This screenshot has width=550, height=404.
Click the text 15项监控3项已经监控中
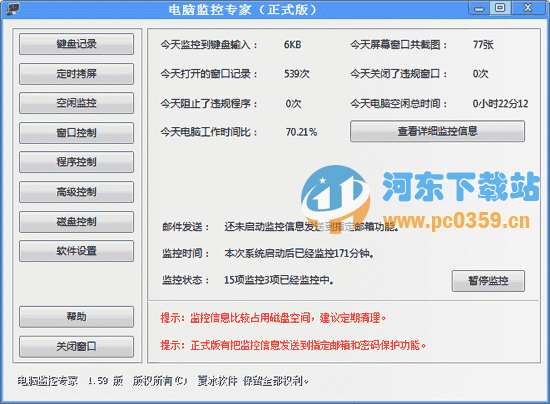(x=279, y=280)
